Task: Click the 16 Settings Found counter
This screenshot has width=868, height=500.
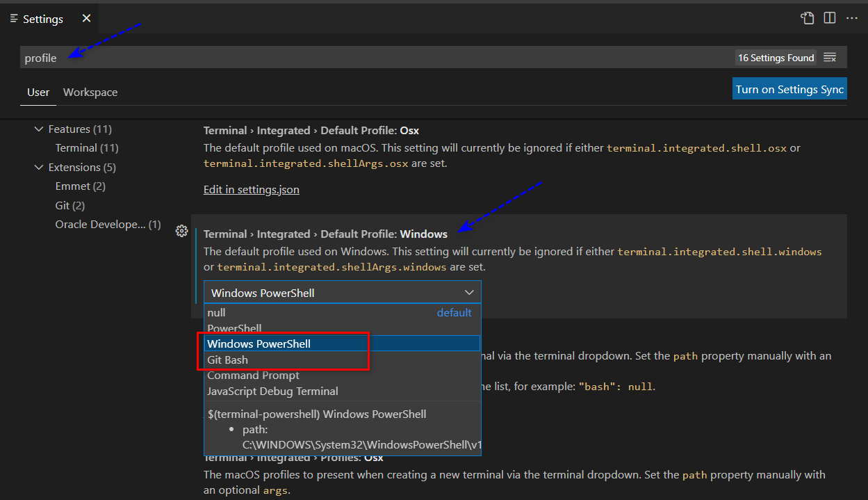Action: click(776, 57)
